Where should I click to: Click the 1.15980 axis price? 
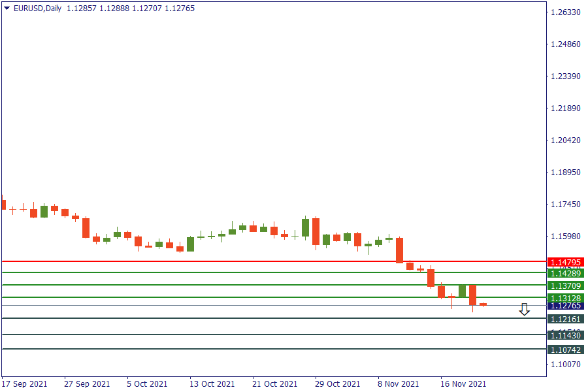coord(566,237)
